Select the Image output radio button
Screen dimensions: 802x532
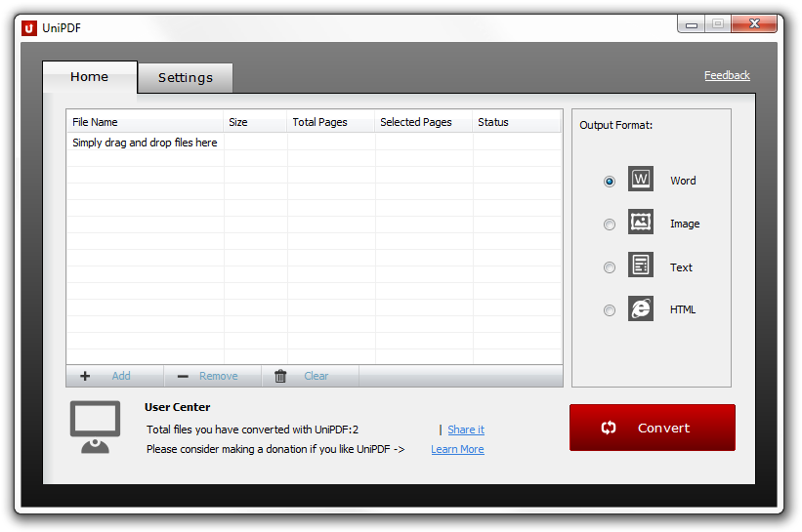610,225
